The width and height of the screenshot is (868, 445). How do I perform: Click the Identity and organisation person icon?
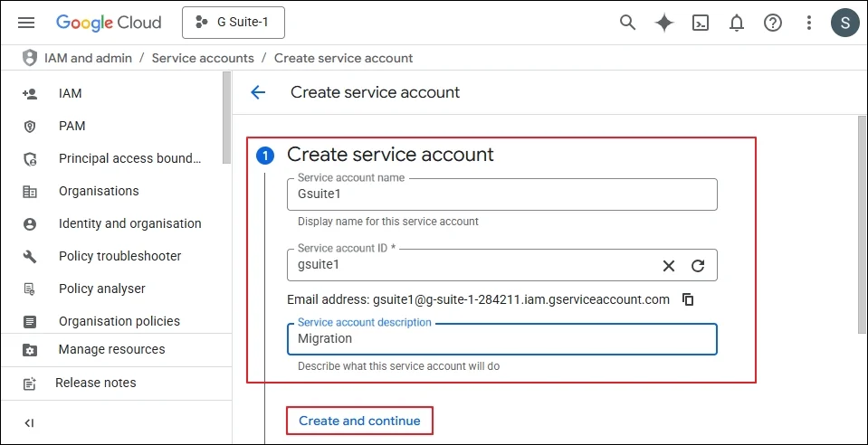click(x=30, y=224)
